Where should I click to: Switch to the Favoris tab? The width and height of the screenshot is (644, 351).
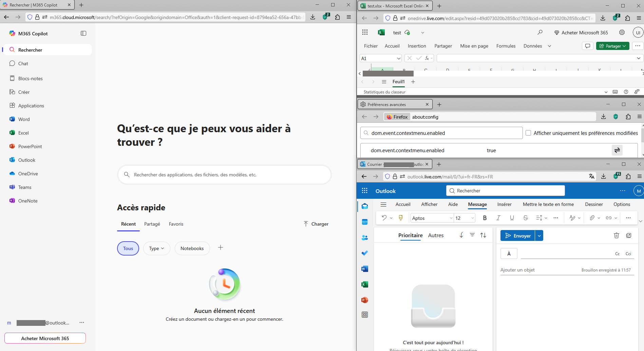176,224
